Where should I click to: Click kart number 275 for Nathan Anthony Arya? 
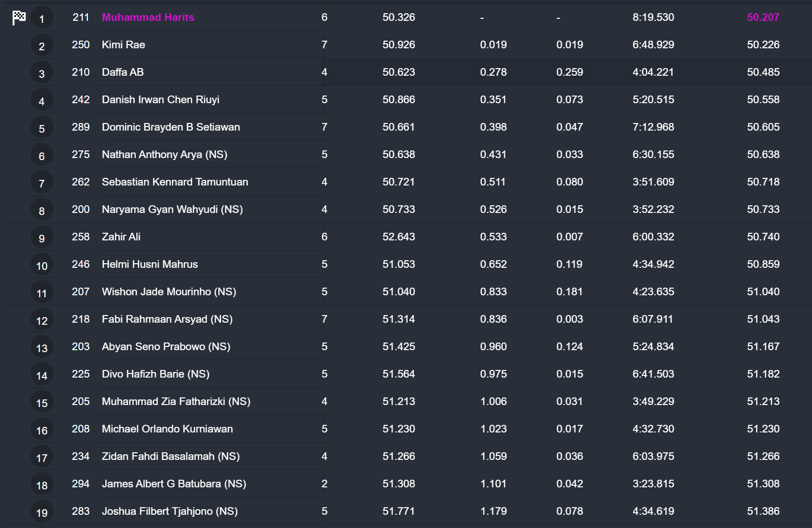pos(80,154)
